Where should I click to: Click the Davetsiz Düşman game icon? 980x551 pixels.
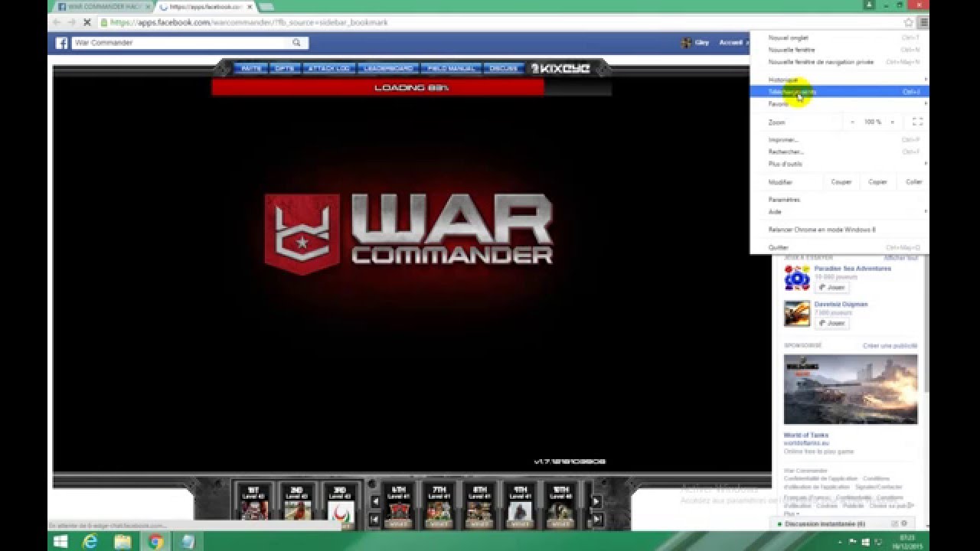tap(797, 314)
